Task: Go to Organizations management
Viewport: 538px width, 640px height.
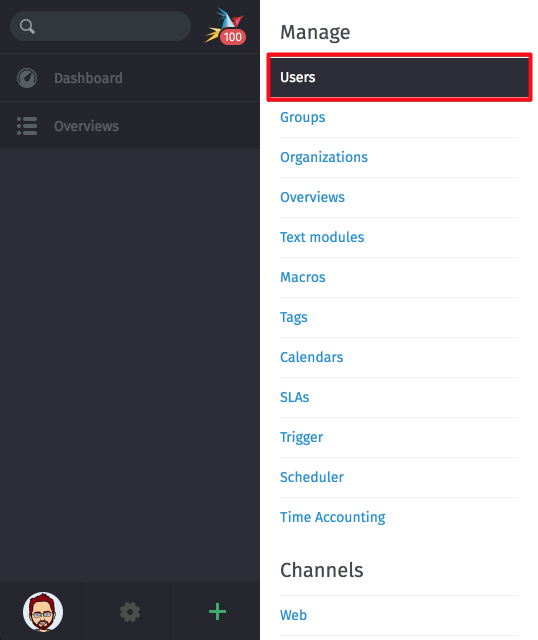Action: pyautogui.click(x=324, y=158)
